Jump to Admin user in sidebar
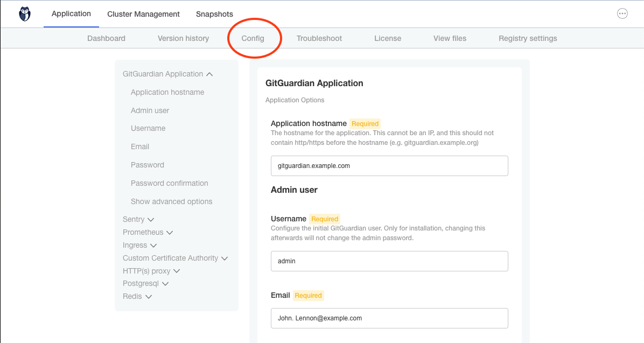Image resolution: width=644 pixels, height=343 pixels. pos(150,110)
